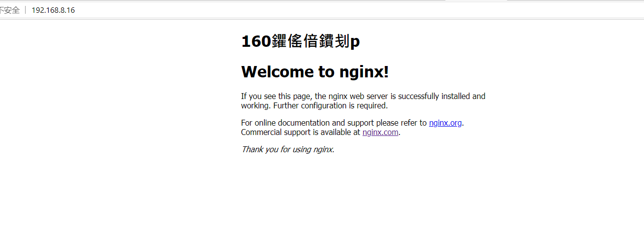Viewport: 644px width, 234px height.
Task: Select the address bar URL 192.168.8.16
Action: pyautogui.click(x=53, y=10)
